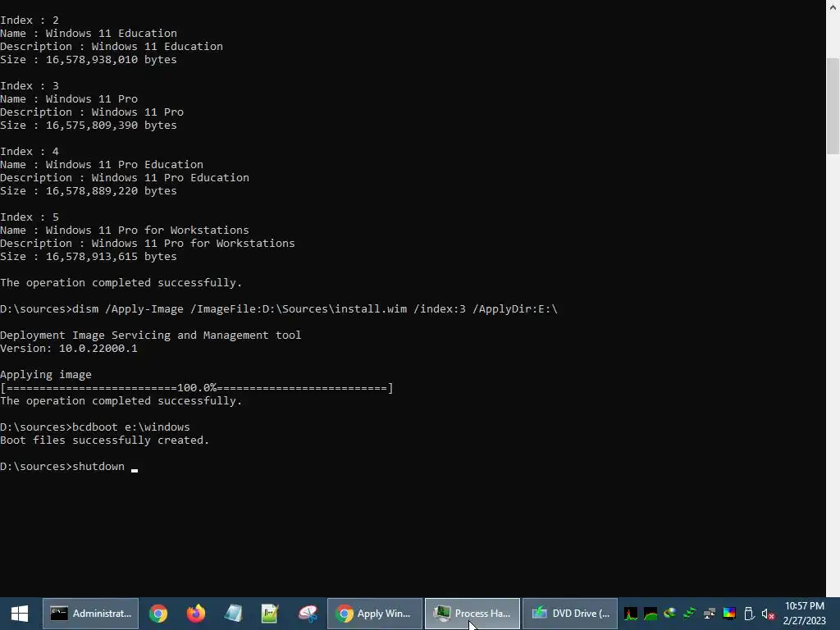Image resolution: width=840 pixels, height=630 pixels.
Task: Open the clock showing 10:57 PM
Action: [805, 614]
